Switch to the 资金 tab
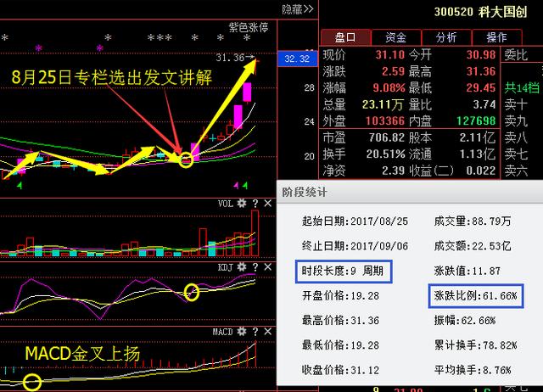543x392 pixels. 395,37
